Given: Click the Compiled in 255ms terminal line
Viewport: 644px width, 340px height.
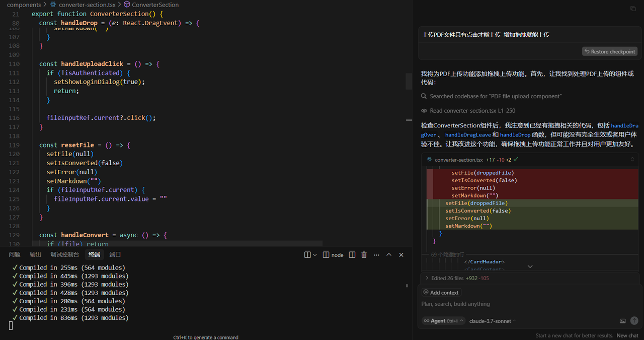Looking at the screenshot, I should click(x=68, y=267).
